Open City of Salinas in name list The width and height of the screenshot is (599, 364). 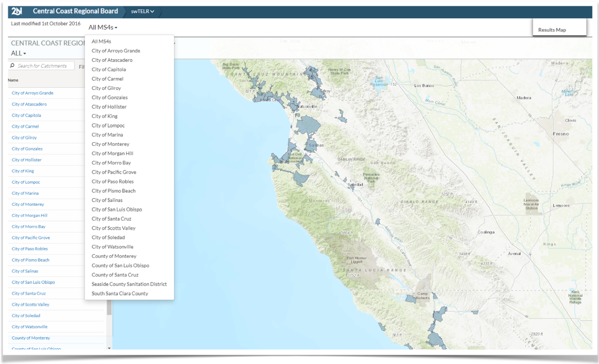pos(25,271)
